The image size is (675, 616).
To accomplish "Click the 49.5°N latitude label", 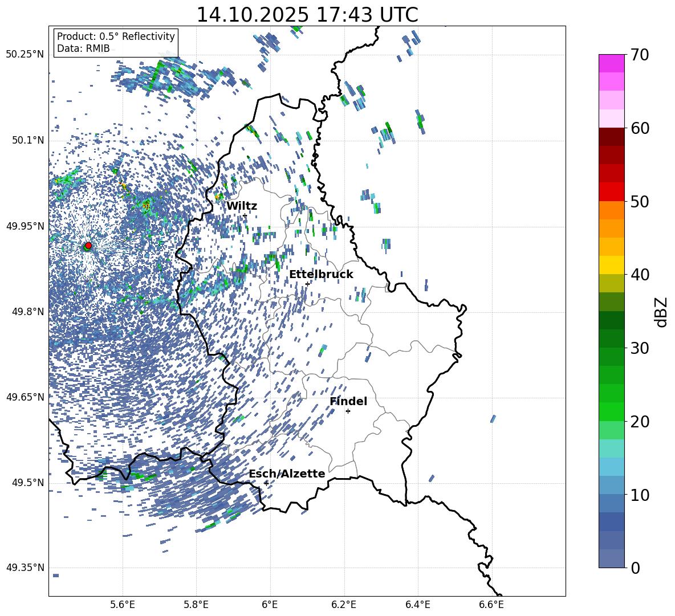I will click(x=27, y=482).
